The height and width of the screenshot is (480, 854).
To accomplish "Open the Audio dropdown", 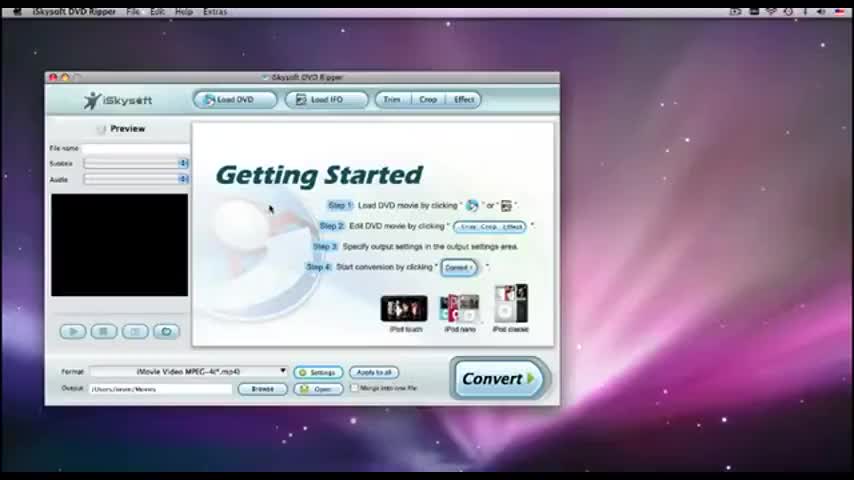I will coord(136,179).
